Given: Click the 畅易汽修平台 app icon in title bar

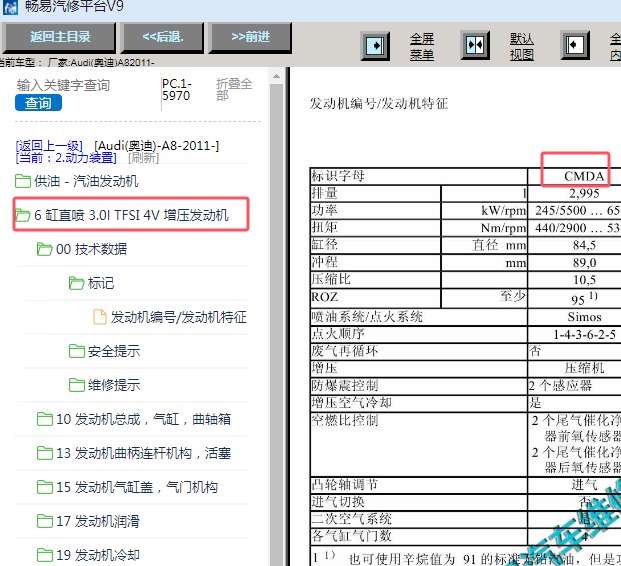Looking at the screenshot, I should [10, 7].
